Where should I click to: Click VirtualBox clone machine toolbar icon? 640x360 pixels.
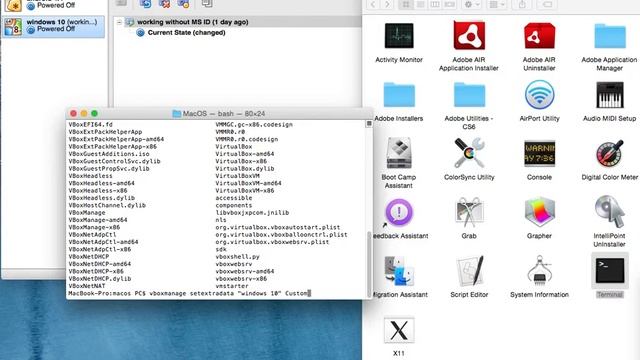click(207, 4)
